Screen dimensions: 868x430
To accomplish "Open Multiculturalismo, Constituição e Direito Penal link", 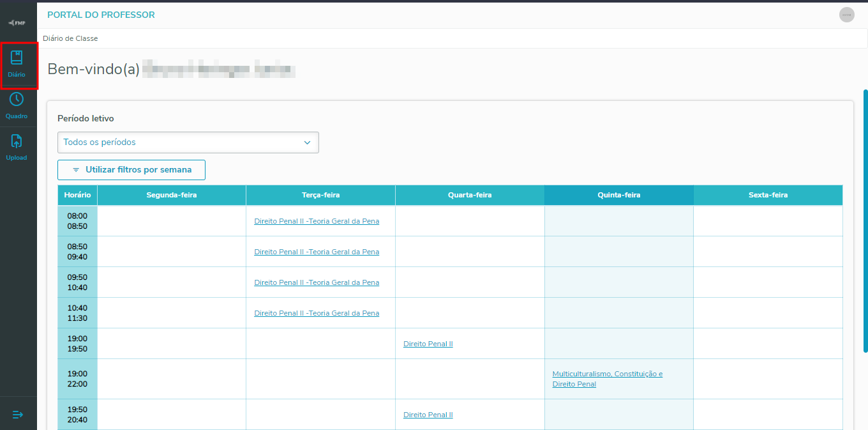I will (x=608, y=379).
